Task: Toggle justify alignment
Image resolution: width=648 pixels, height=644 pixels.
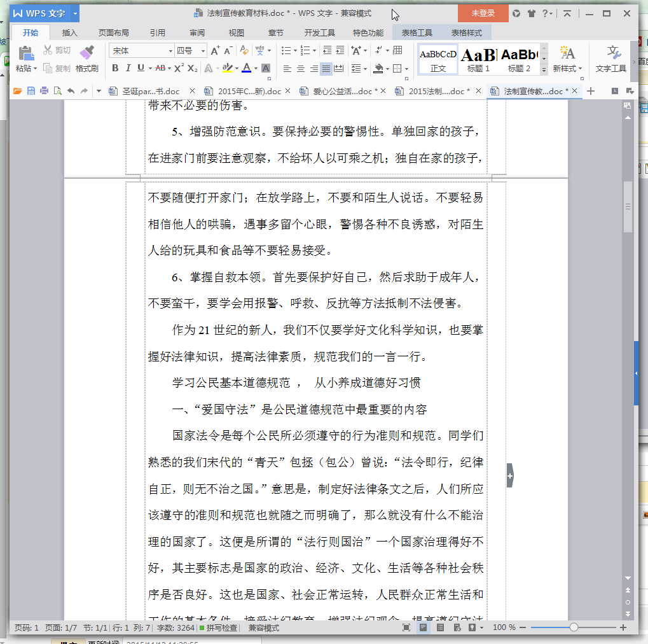Action: click(326, 68)
